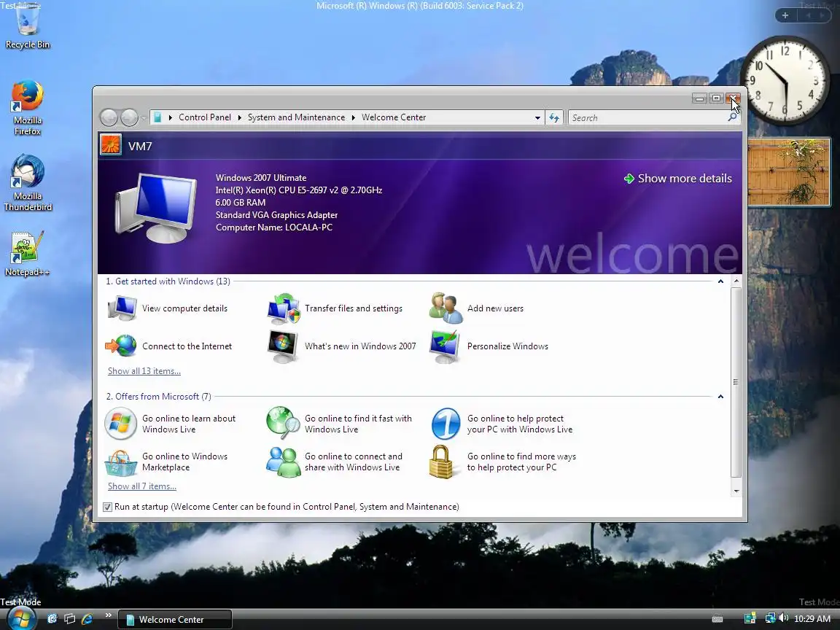Screen dimensions: 840x630
Task: Click the 'Personalize Windows' label
Action: (x=507, y=346)
